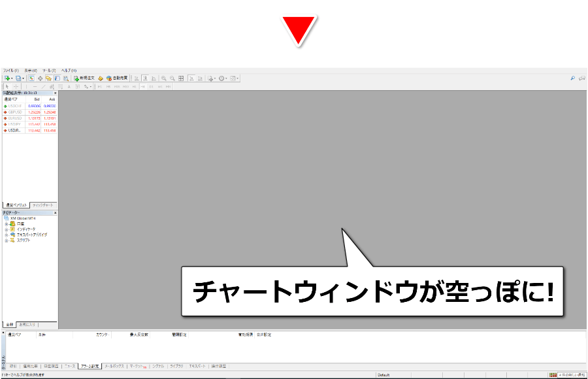The width and height of the screenshot is (588, 379).
Task: Open the ニュース terminal tab
Action: [x=70, y=366]
